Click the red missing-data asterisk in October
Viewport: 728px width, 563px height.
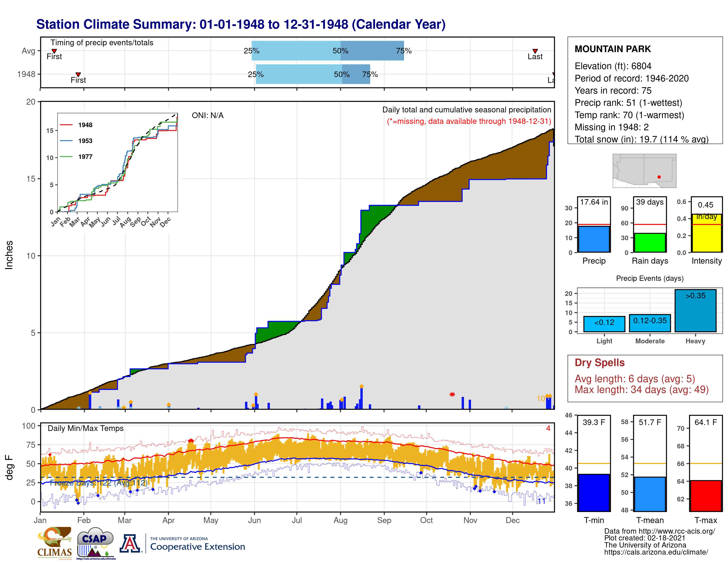pyautogui.click(x=452, y=394)
